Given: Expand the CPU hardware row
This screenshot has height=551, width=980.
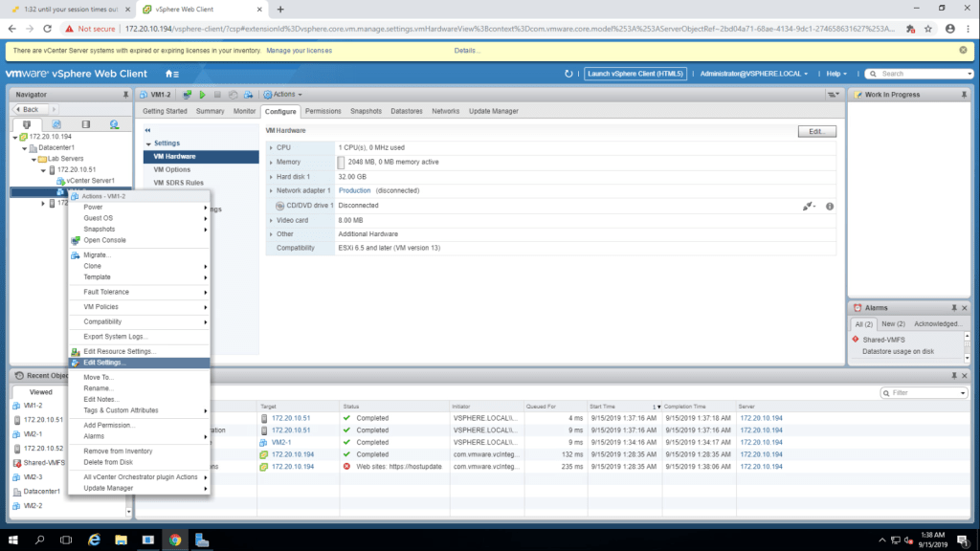Looking at the screenshot, I should point(270,147).
